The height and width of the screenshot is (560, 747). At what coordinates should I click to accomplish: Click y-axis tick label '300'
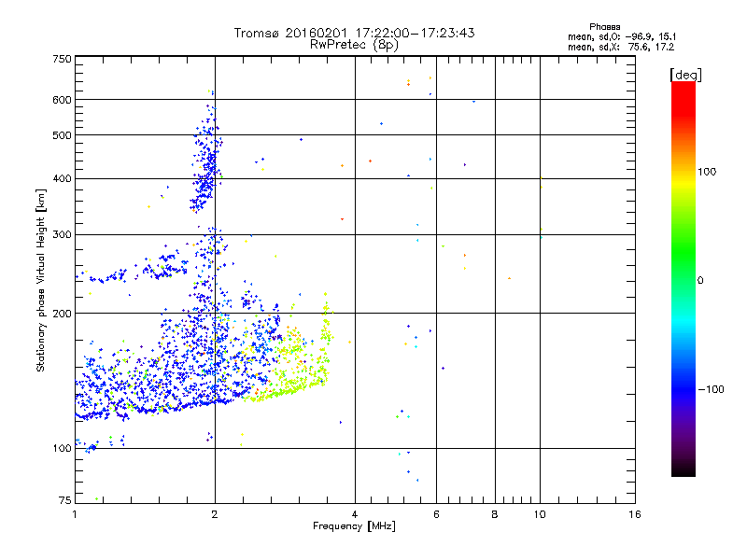[x=62, y=234]
